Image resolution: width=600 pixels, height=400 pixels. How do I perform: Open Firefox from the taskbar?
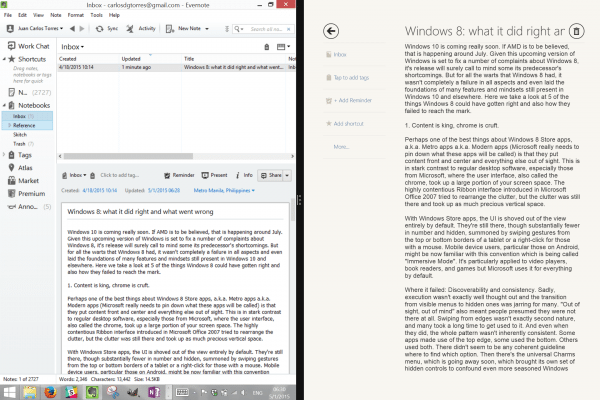click(x=51, y=392)
